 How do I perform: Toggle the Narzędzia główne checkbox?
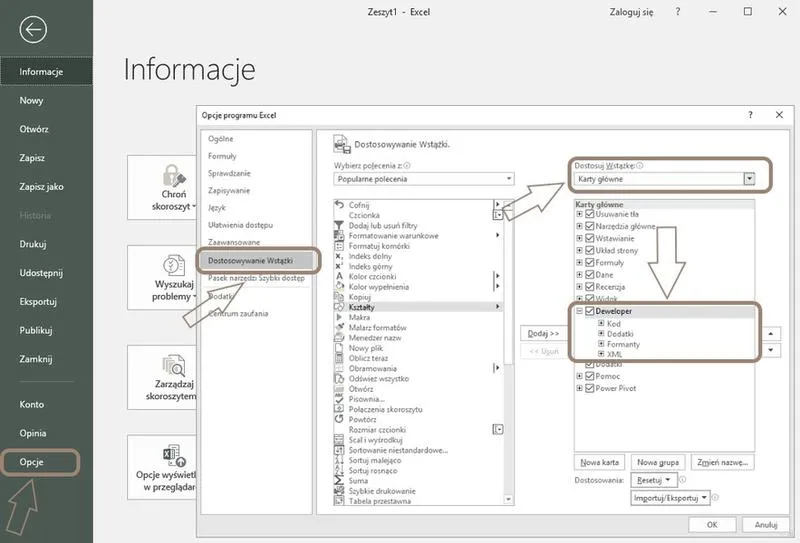590,226
